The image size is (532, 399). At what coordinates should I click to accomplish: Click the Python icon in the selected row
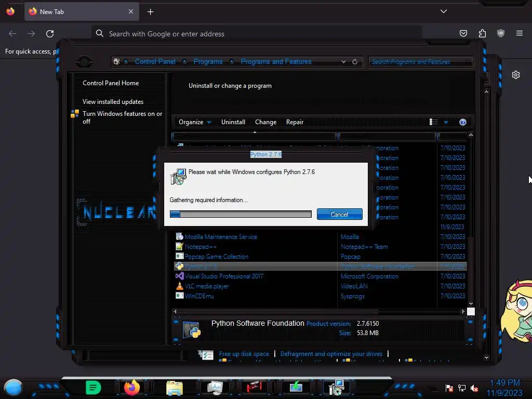(179, 266)
